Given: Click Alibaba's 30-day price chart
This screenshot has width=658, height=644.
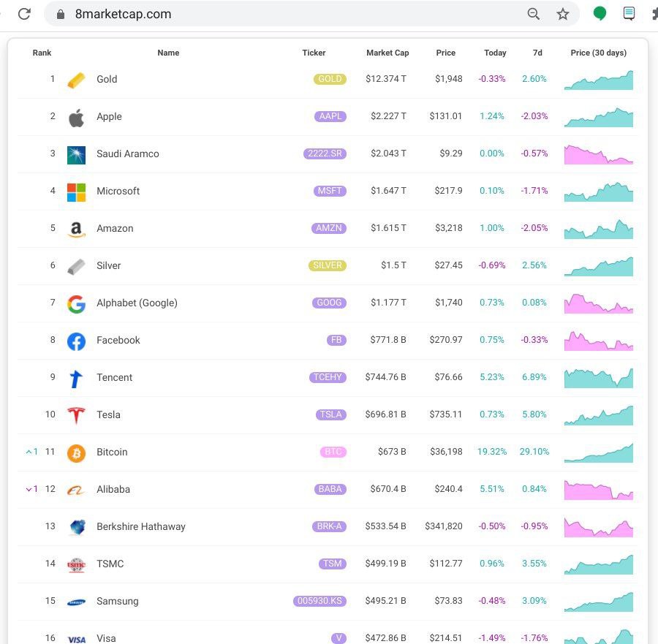Looking at the screenshot, I should 598,490.
